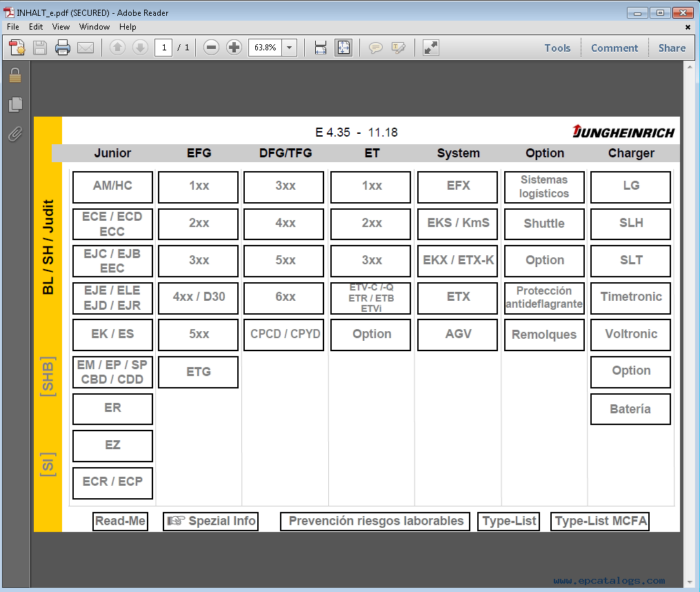Open the Comment pane
Viewport: 700px width, 592px height.
[614, 48]
